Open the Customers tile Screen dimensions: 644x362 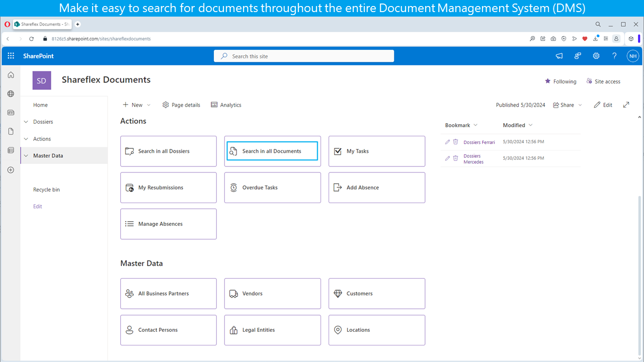(377, 294)
